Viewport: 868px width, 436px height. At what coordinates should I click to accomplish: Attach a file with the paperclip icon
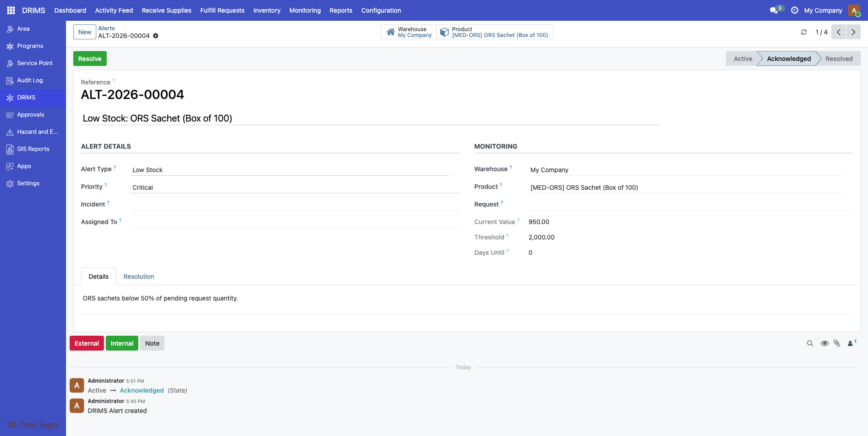point(837,343)
